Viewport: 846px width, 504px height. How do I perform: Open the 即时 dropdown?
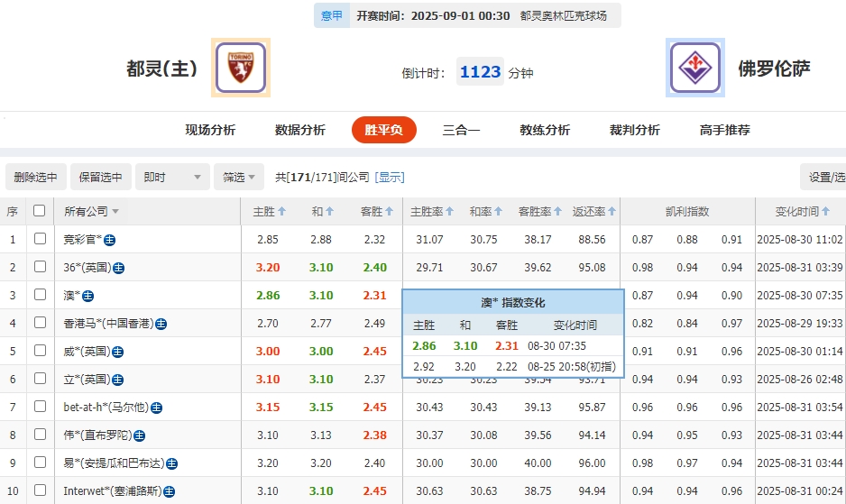pyautogui.click(x=173, y=178)
